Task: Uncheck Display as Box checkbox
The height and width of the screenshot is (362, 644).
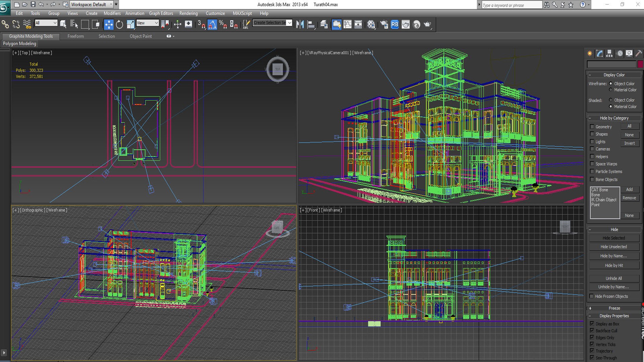Action: [592, 323]
